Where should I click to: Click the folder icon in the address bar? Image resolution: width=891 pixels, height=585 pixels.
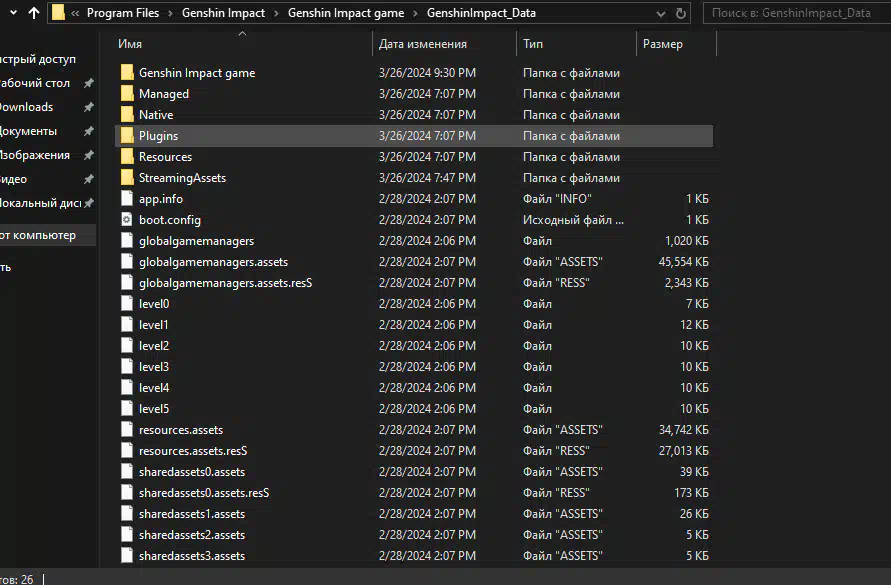59,14
